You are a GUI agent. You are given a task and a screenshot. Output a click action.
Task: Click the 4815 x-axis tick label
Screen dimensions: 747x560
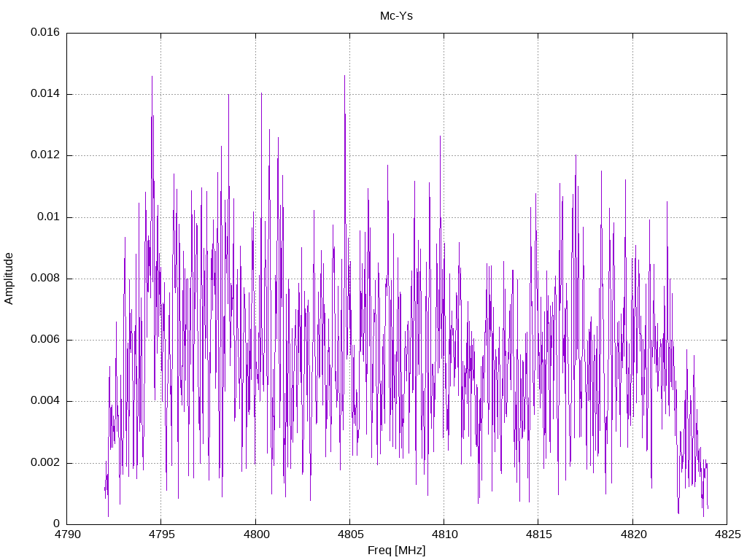(539, 534)
